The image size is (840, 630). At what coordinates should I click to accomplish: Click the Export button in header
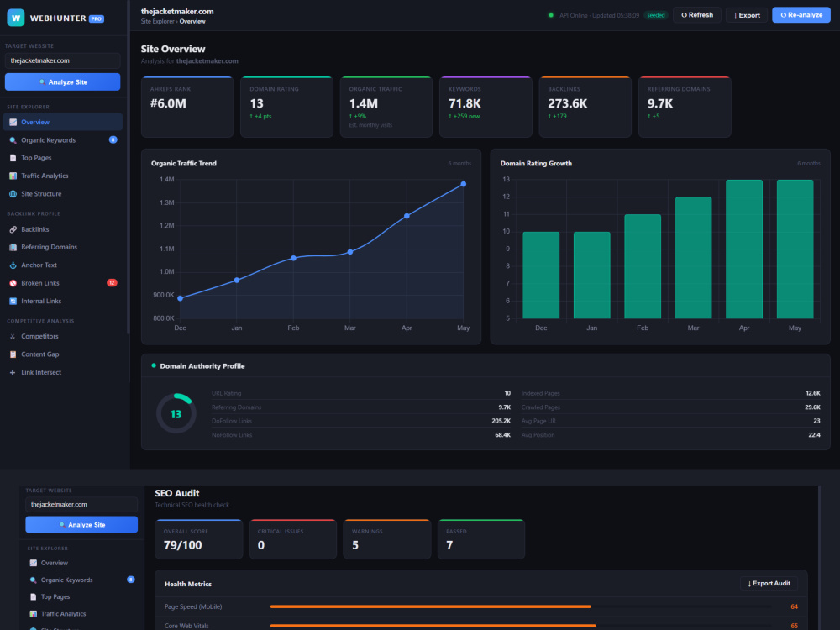747,15
